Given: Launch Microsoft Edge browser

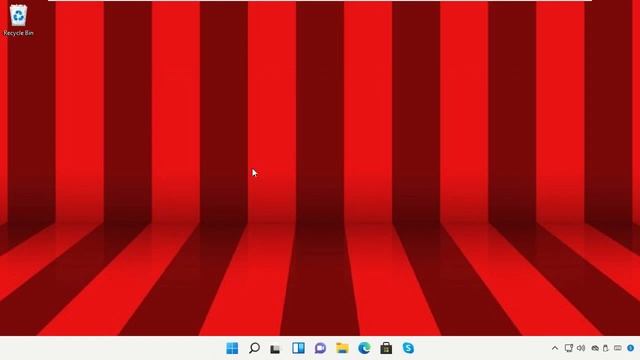Looking at the screenshot, I should click(x=364, y=348).
